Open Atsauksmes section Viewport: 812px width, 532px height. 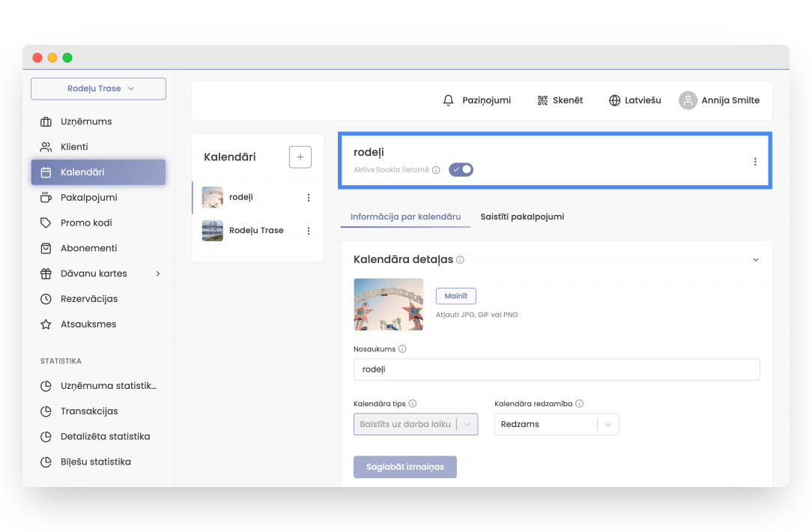[87, 324]
